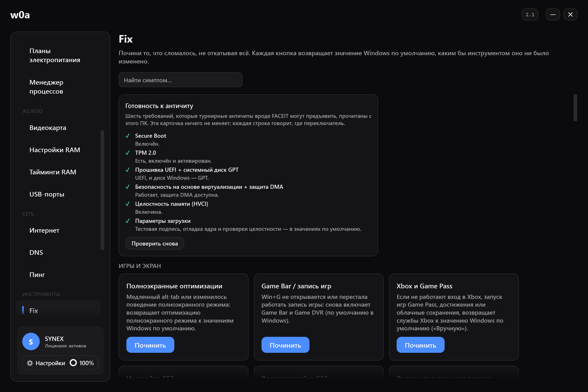Click the 100% zoom value

[x=86, y=363]
